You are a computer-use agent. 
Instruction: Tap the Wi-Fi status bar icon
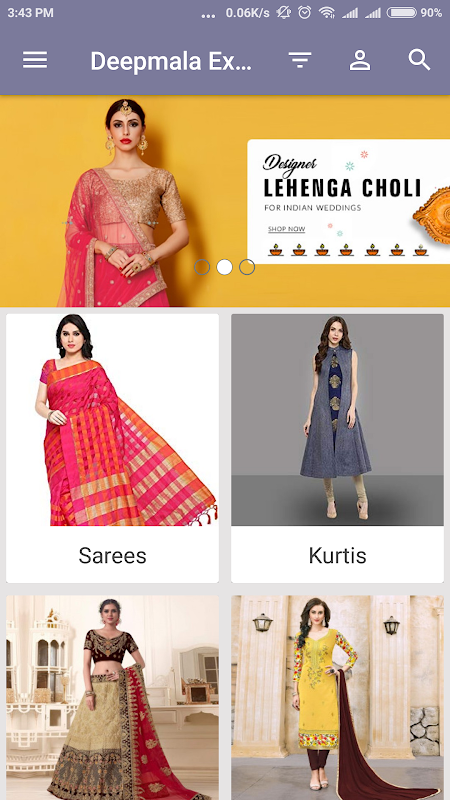click(327, 13)
